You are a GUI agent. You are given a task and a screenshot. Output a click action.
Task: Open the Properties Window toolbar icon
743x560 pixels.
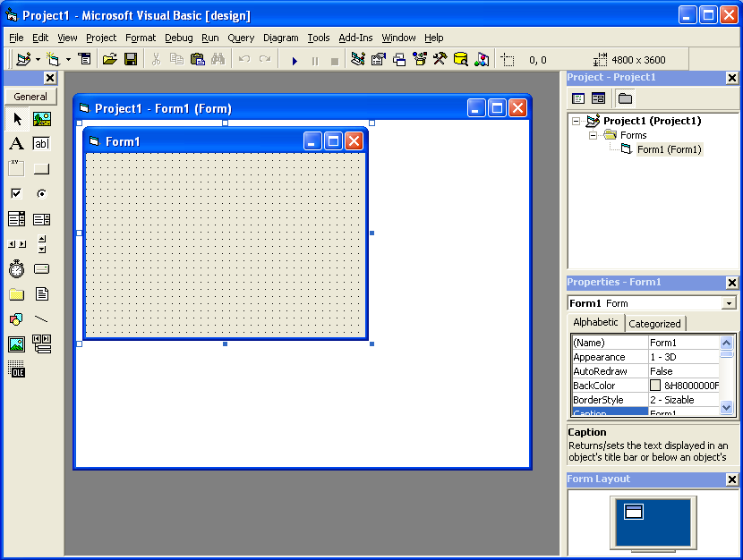coord(379,60)
